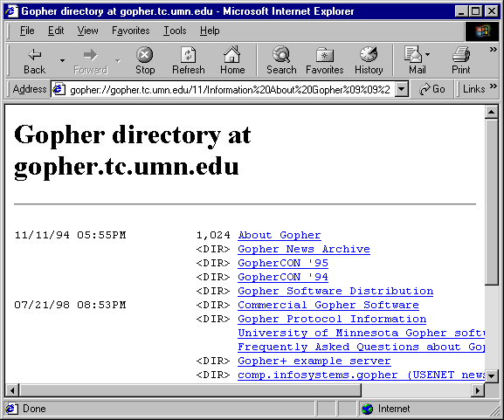Minimize the Internet Explorer window

[x=461, y=11]
